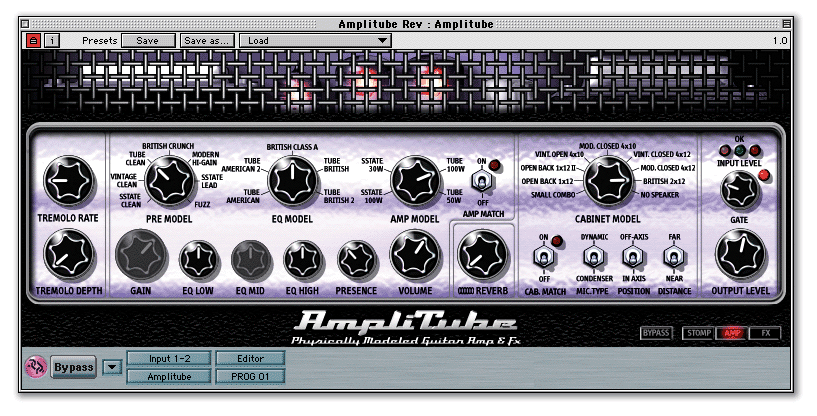Click the Cabinet Model selector knob
This screenshot has height=416, width=817.
pyautogui.click(x=608, y=181)
